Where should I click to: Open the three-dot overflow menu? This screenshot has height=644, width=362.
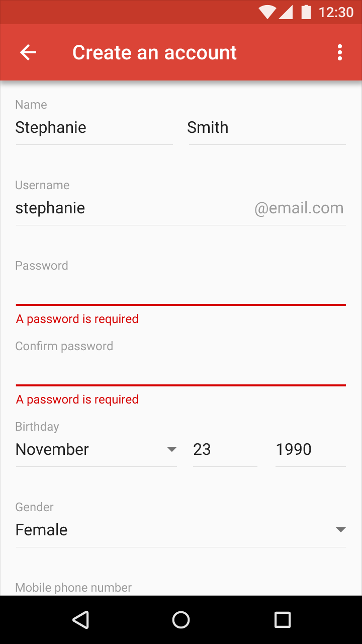click(x=340, y=52)
